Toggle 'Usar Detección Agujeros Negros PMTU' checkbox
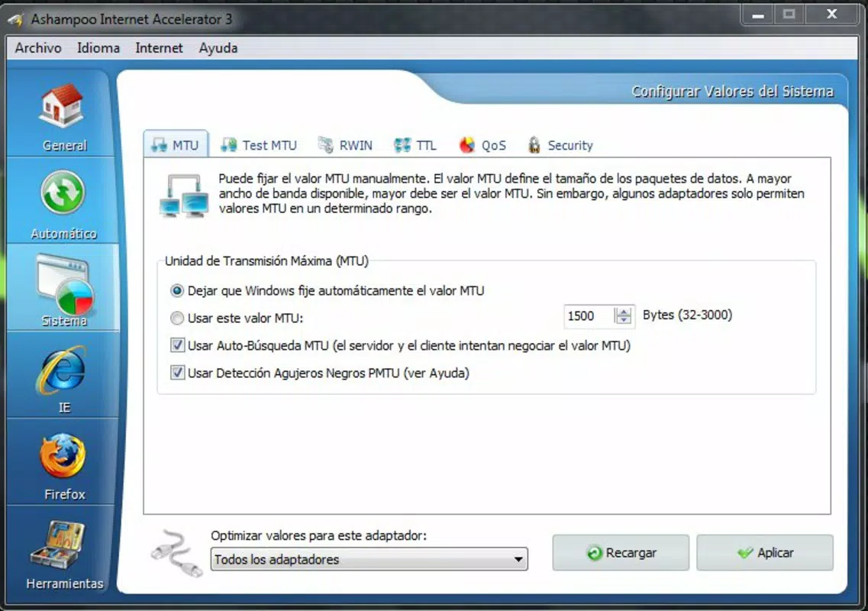868x611 pixels. (x=177, y=373)
